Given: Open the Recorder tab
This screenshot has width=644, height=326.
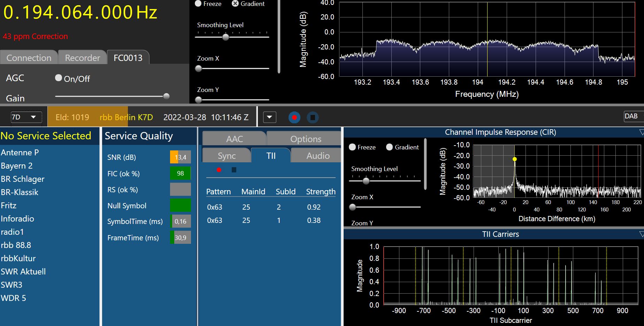Looking at the screenshot, I should point(82,58).
